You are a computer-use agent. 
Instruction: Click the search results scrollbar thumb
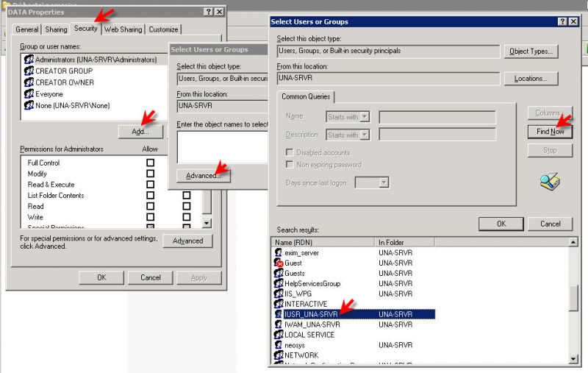573,297
